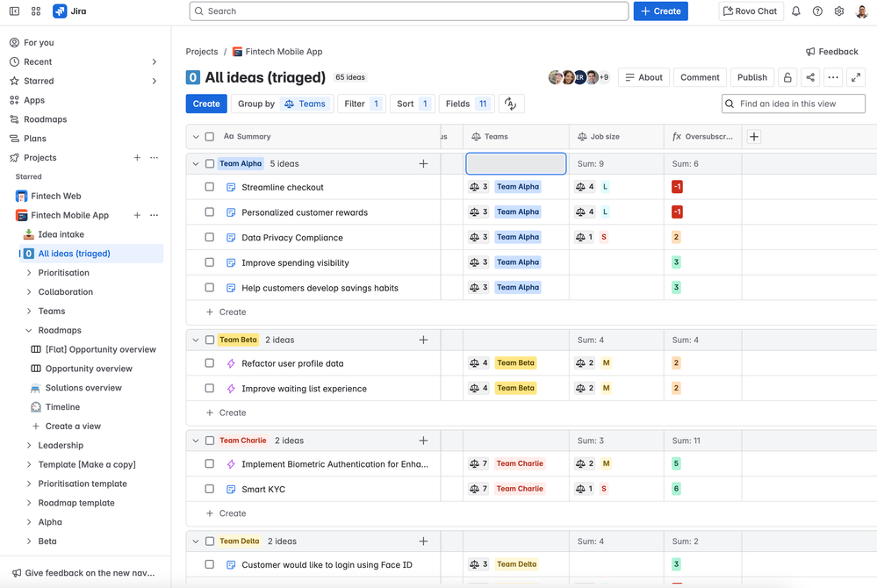Click the selected empty Teams cell for Team Alpha

(515, 164)
